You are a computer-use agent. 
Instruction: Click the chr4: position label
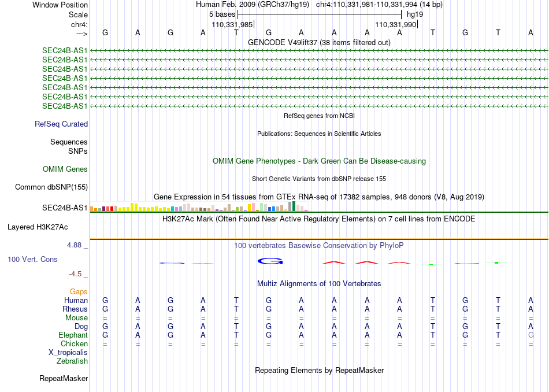tap(79, 24)
